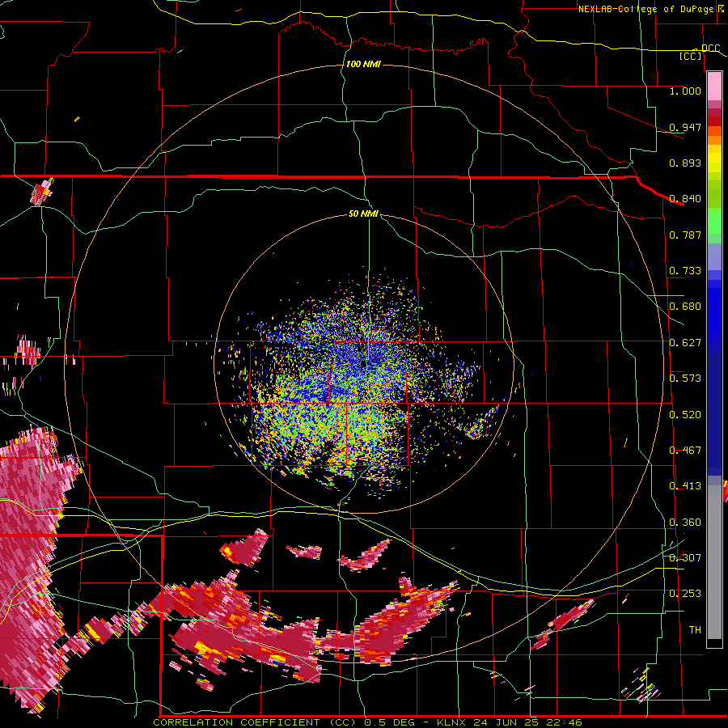This screenshot has width=728, height=728.
Task: Select the 0.787 scale value
Action: click(x=685, y=235)
